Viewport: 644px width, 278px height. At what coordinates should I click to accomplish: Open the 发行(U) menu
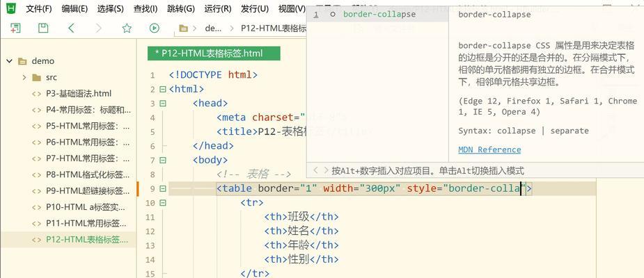[x=255, y=8]
